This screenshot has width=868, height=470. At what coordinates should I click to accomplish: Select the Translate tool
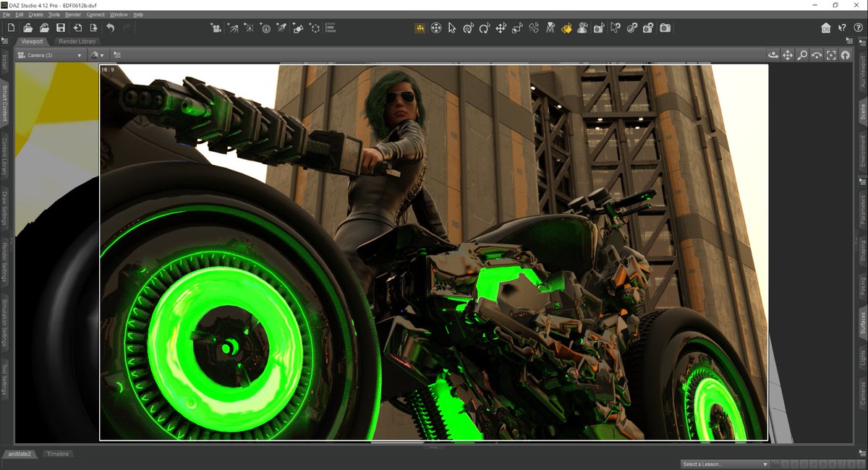tap(501, 27)
